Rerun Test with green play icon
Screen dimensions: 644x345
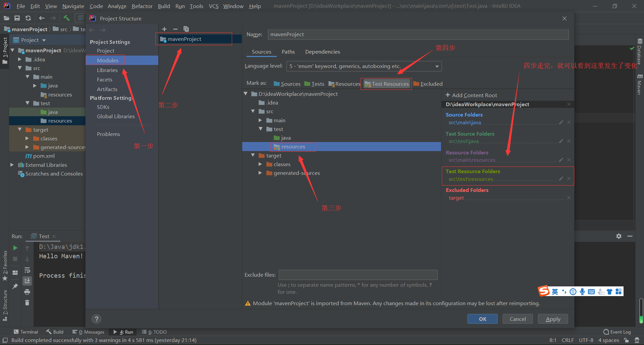pyautogui.click(x=15, y=248)
